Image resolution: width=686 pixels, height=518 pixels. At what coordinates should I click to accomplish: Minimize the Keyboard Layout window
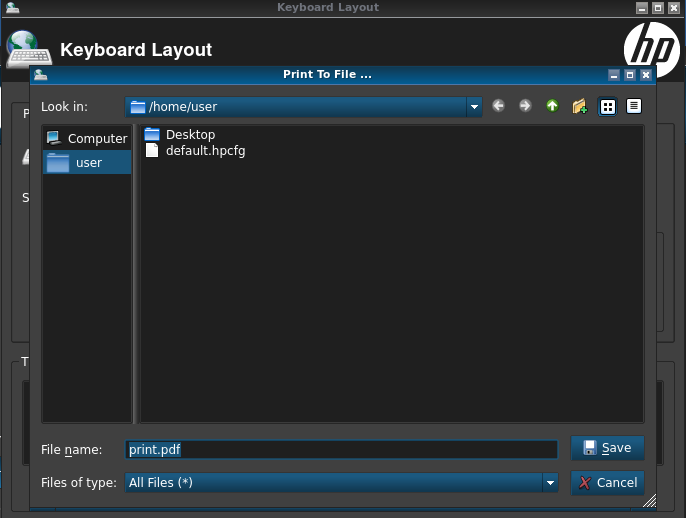click(642, 7)
